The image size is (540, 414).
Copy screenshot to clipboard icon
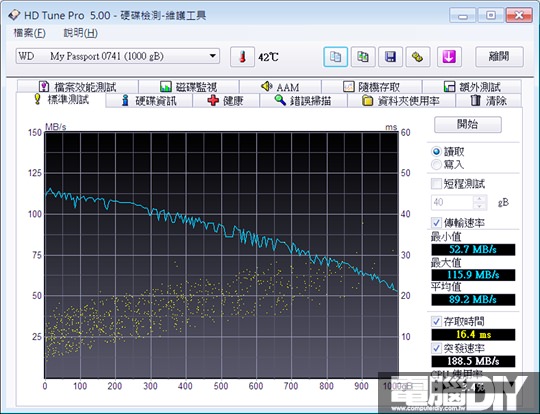pyautogui.click(x=363, y=57)
